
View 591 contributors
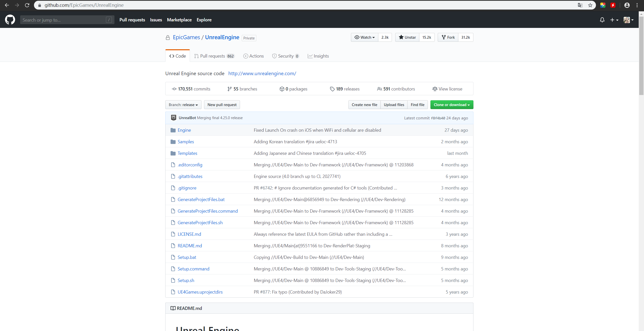pos(396,89)
